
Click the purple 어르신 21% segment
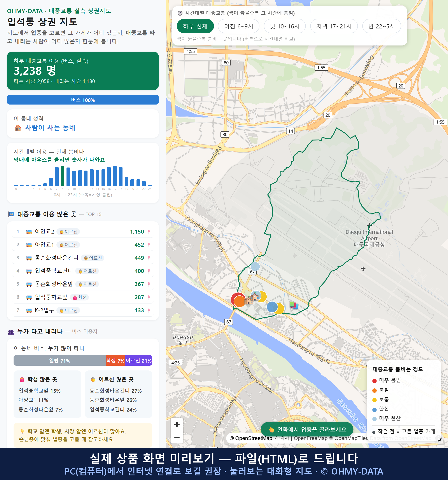139,360
